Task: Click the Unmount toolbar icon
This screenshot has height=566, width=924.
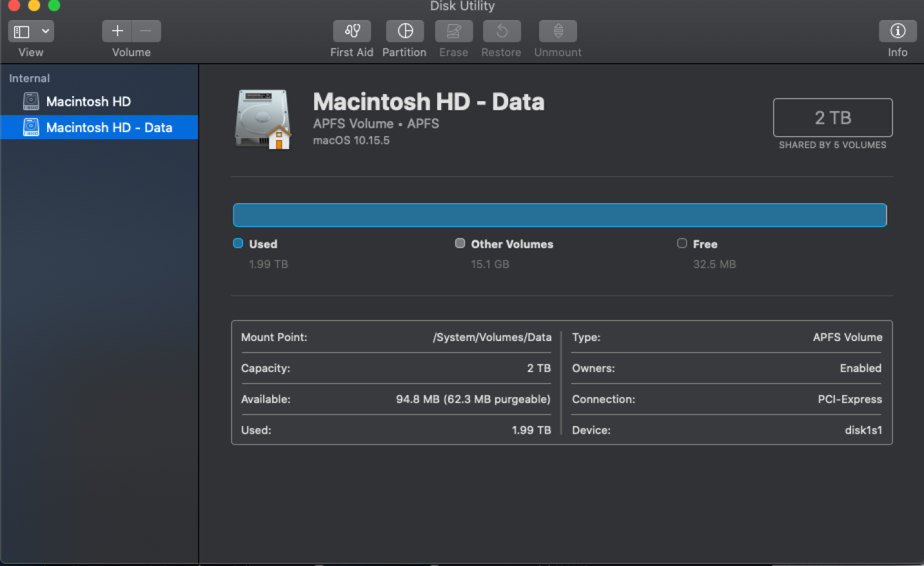Action: (558, 31)
